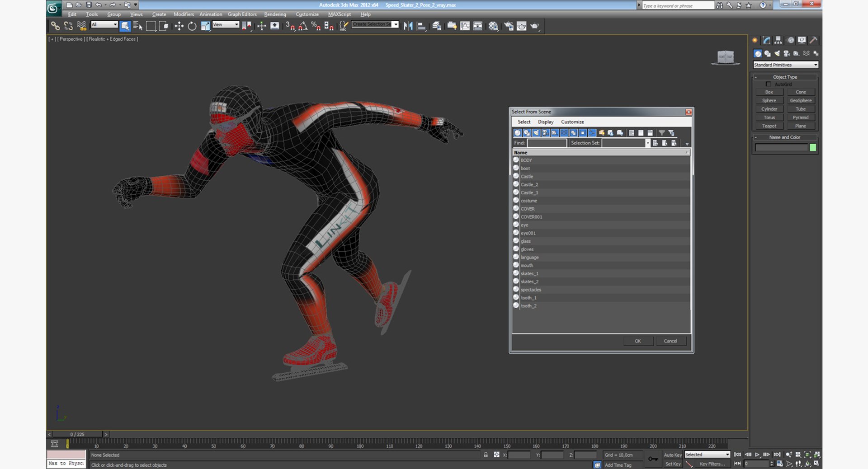Enable the AutoGrid checkbox

(x=768, y=84)
